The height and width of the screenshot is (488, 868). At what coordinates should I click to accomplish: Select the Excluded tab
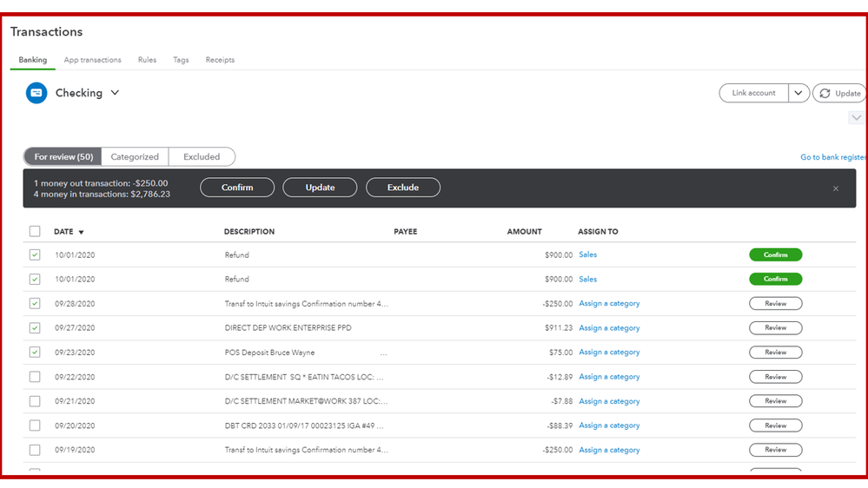point(202,157)
